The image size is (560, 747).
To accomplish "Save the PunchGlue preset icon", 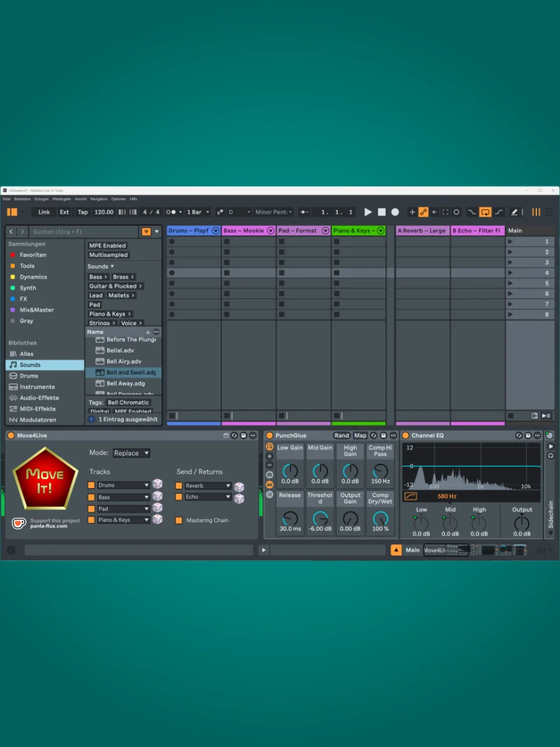I will 383,436.
